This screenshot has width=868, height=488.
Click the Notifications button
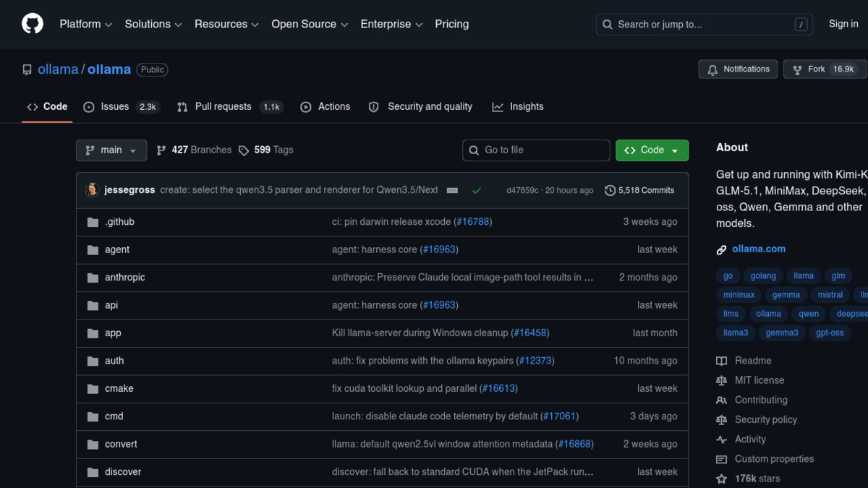point(738,69)
